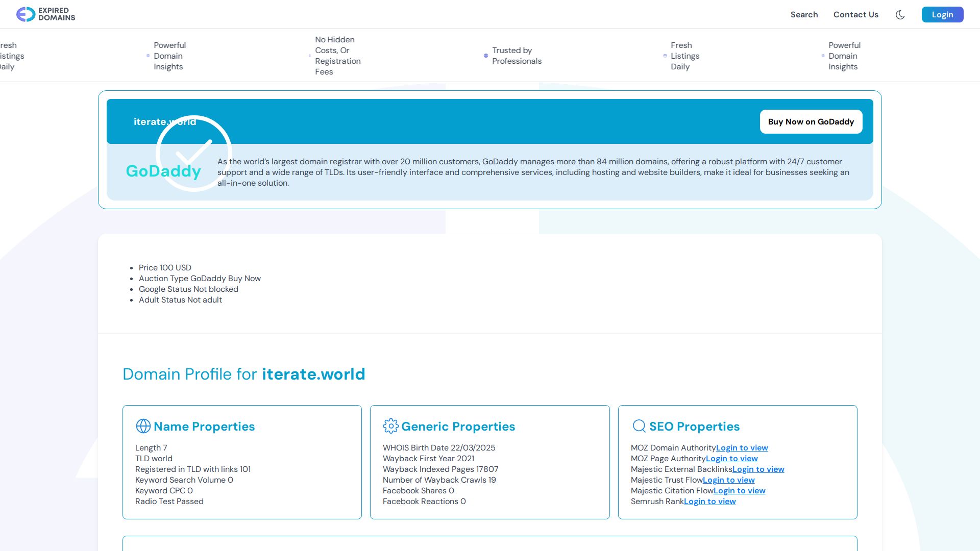Click Buy Now on GoDaddy
Screen dimensions: 980x551
[811, 121]
